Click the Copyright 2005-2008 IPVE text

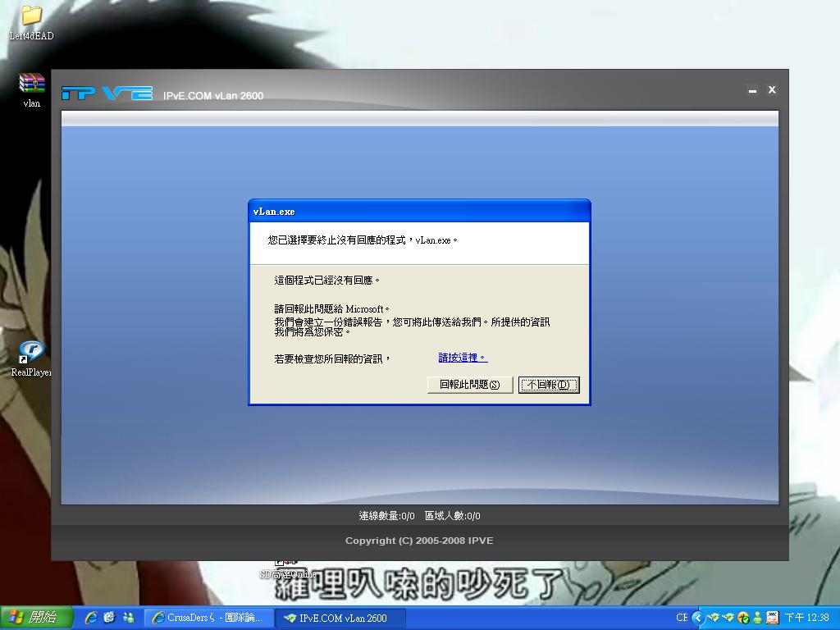tap(419, 541)
